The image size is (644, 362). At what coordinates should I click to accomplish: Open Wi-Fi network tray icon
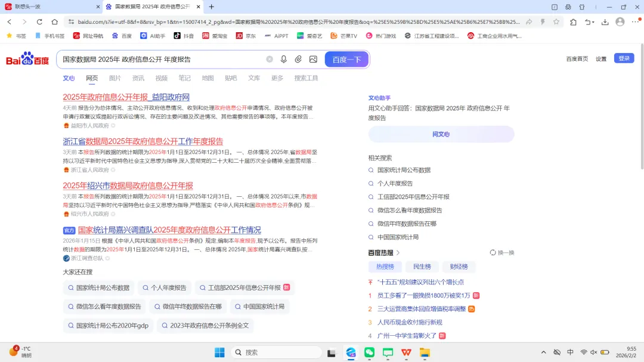(x=584, y=352)
